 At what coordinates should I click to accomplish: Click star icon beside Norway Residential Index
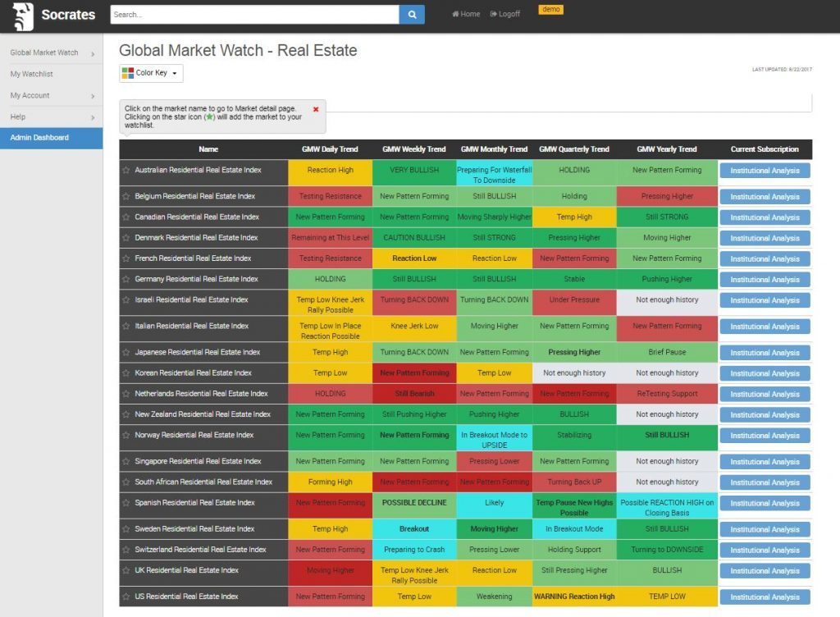(126, 436)
